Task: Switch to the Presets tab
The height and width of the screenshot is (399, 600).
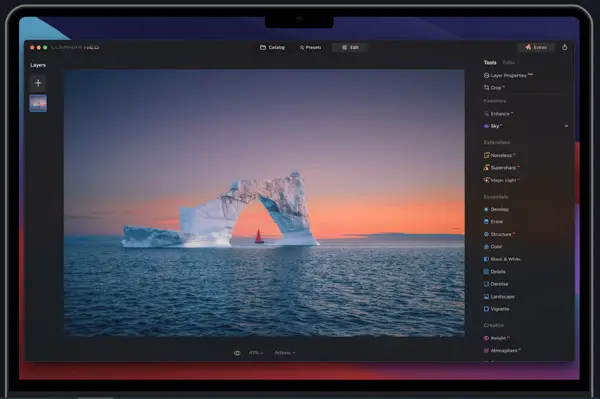Action: click(310, 47)
